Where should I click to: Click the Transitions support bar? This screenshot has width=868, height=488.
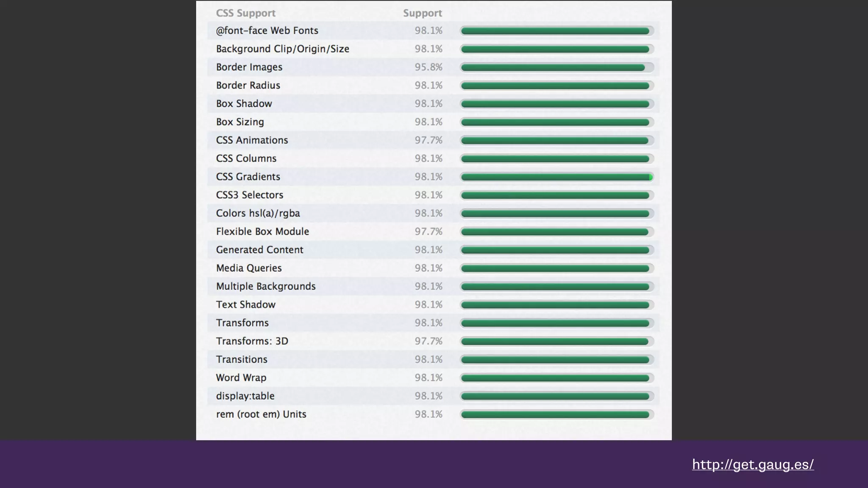point(556,360)
